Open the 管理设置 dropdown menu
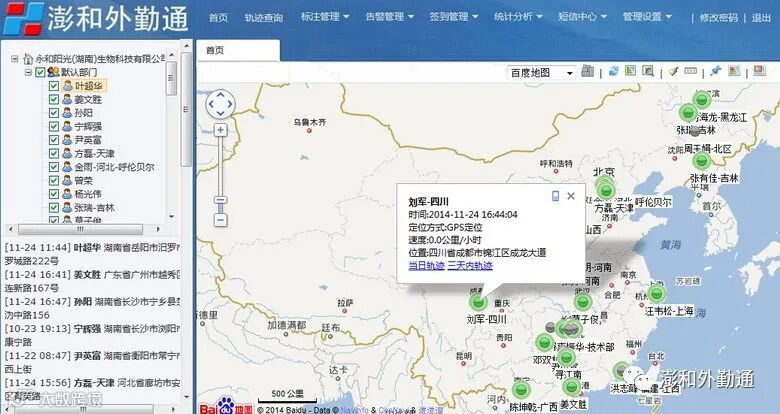Viewport: 780px width, 414px height. click(647, 16)
